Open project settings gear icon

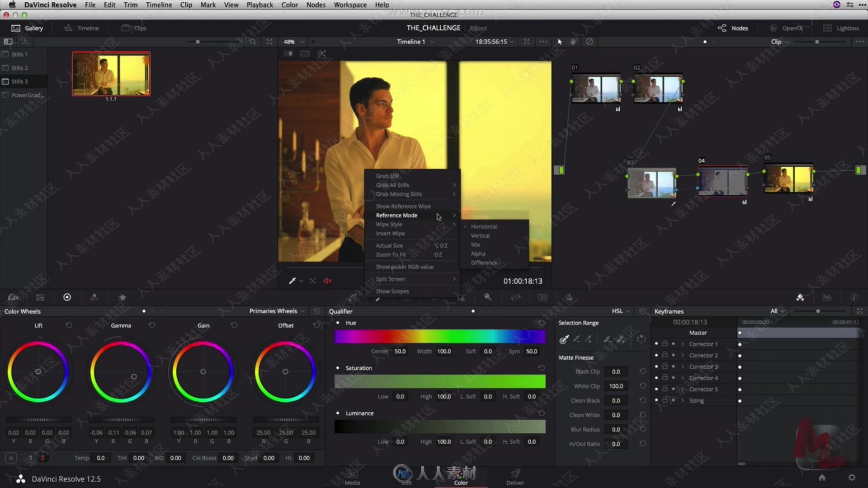[x=852, y=478]
